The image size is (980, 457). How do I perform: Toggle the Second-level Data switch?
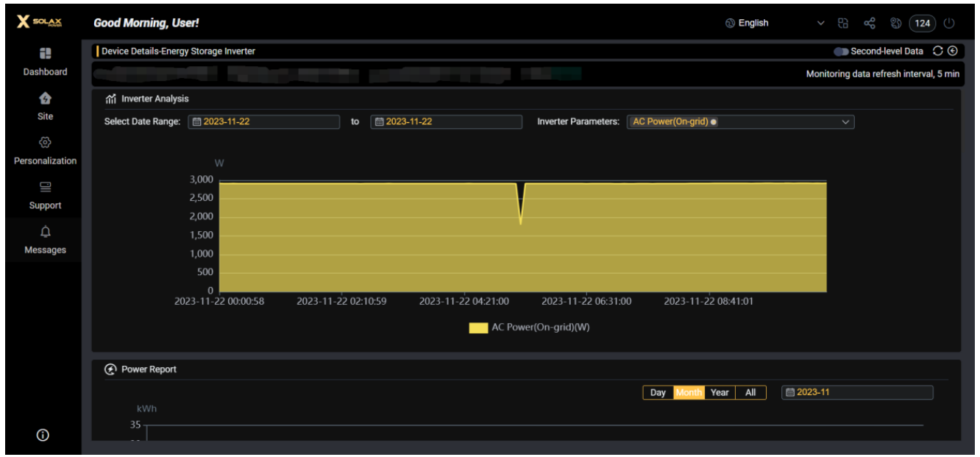(x=840, y=52)
